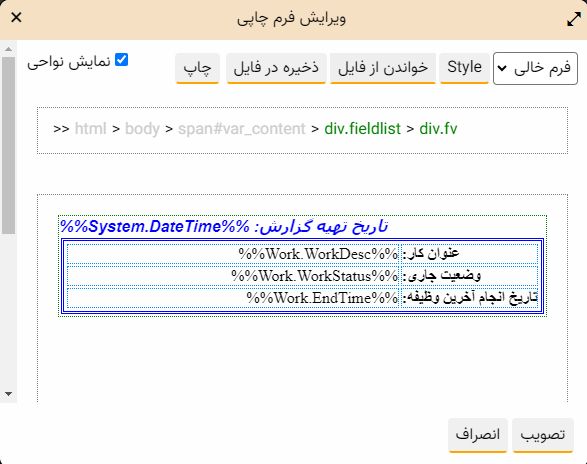Viewport: 587px width, 464px height.
Task: Click the تصویب confirm button
Action: point(543,435)
